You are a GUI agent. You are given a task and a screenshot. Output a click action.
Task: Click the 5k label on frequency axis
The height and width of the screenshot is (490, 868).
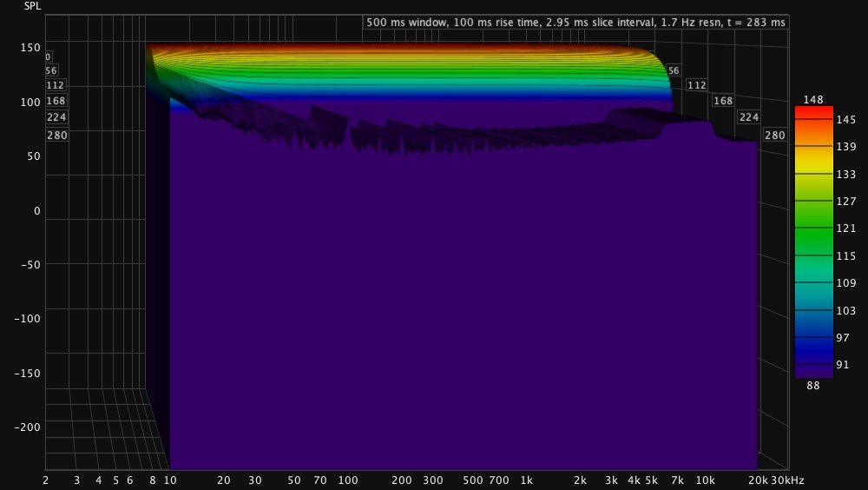[x=651, y=480]
